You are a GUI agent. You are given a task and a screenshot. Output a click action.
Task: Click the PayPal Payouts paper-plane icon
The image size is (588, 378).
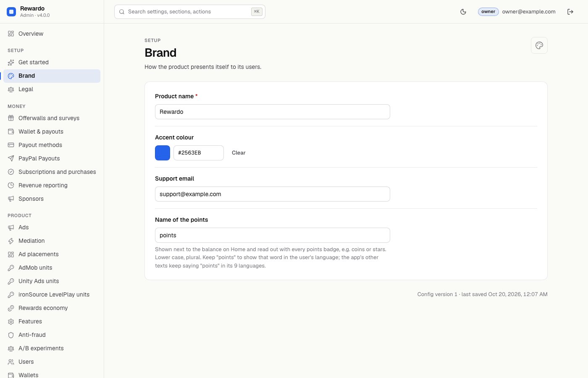tap(11, 158)
